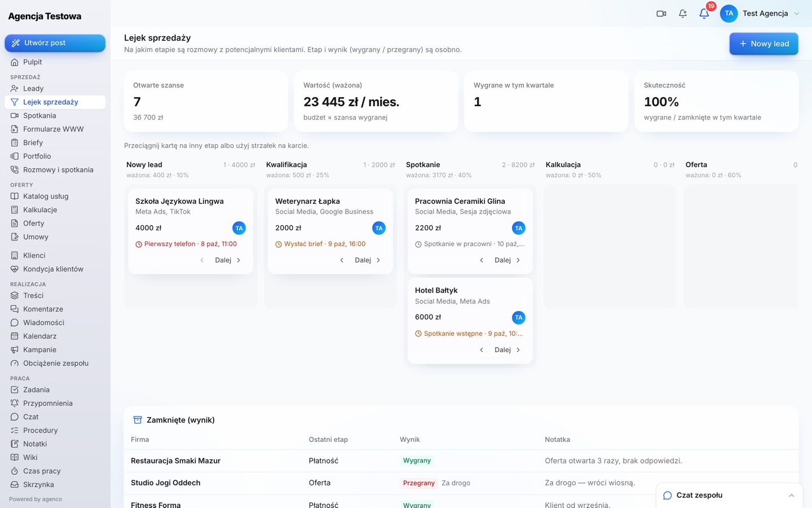Click Restauracja Smaki Mazur row name
Screen dimensions: 812x508
point(175,461)
